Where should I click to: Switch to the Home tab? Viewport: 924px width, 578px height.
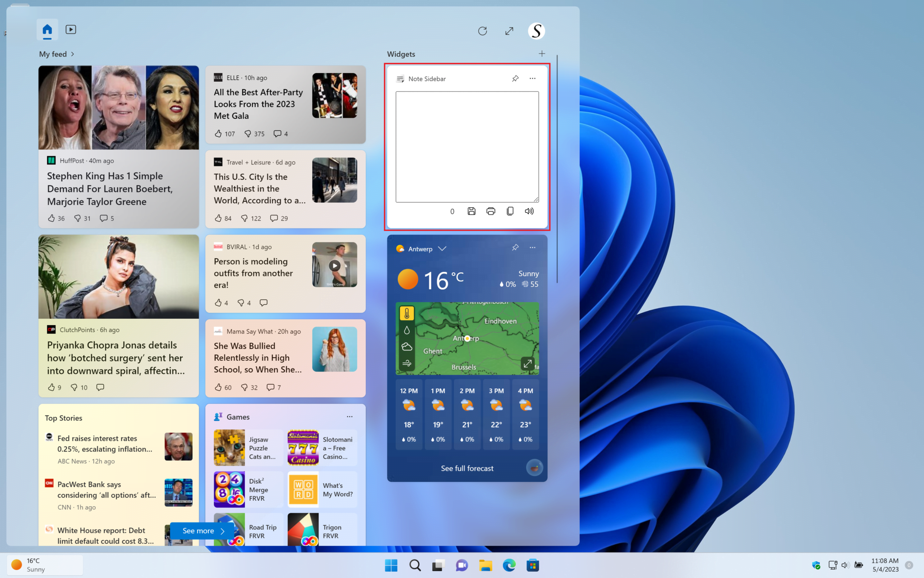click(x=47, y=29)
